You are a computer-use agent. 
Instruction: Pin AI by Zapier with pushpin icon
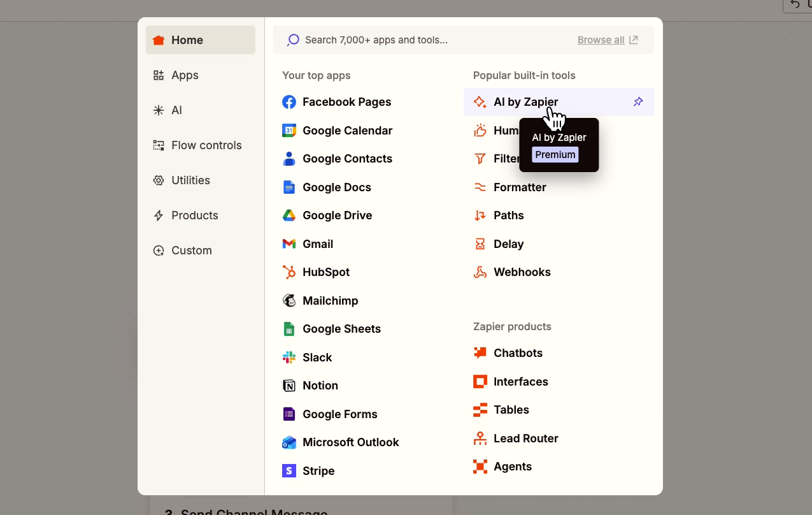[638, 102]
